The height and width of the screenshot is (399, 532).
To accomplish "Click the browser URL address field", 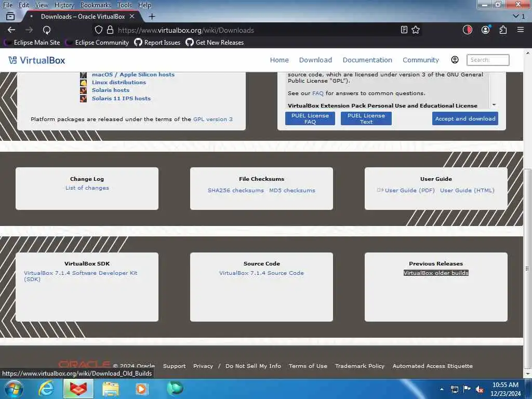I will 257,30.
